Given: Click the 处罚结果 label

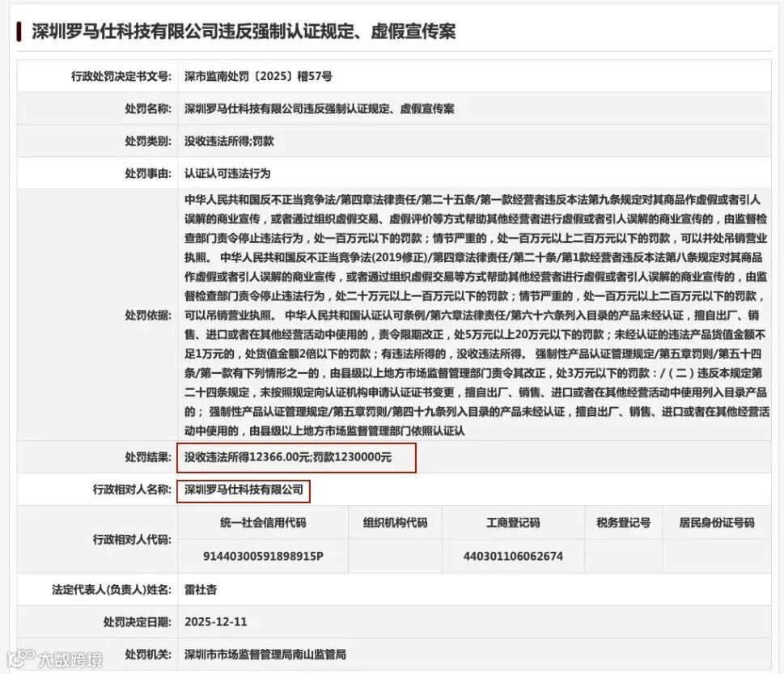Looking at the screenshot, I should [x=148, y=457].
